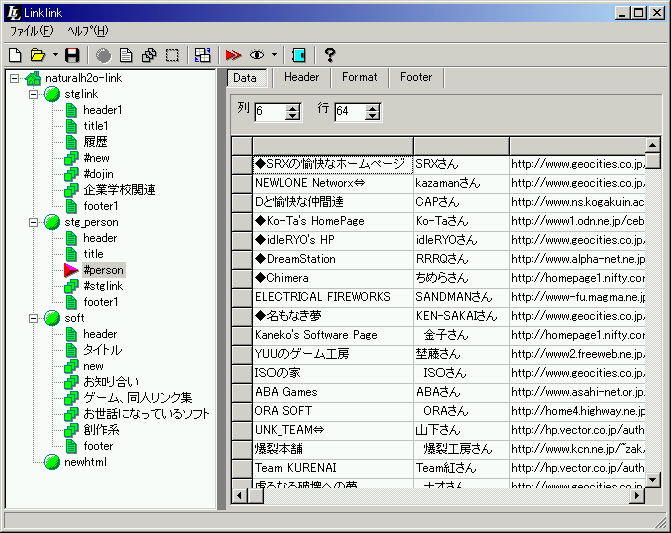Switch to the Data tab
The height and width of the screenshot is (533, 671).
pyautogui.click(x=247, y=78)
